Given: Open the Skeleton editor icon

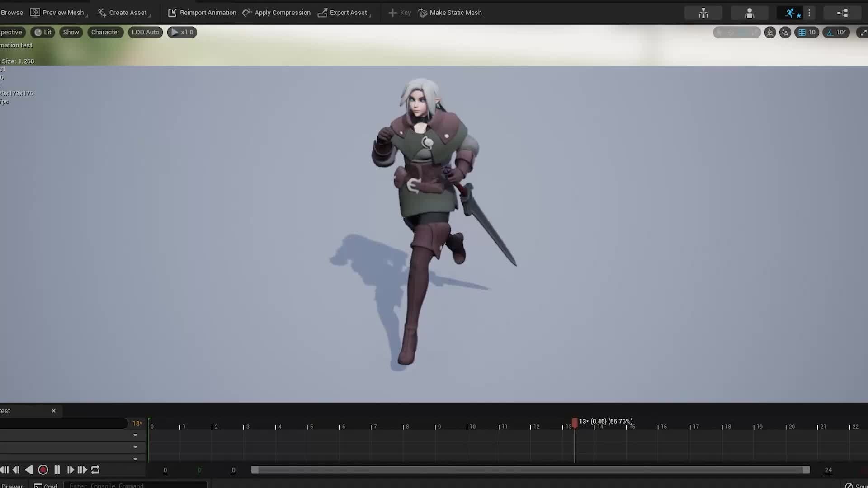Looking at the screenshot, I should coord(703,13).
